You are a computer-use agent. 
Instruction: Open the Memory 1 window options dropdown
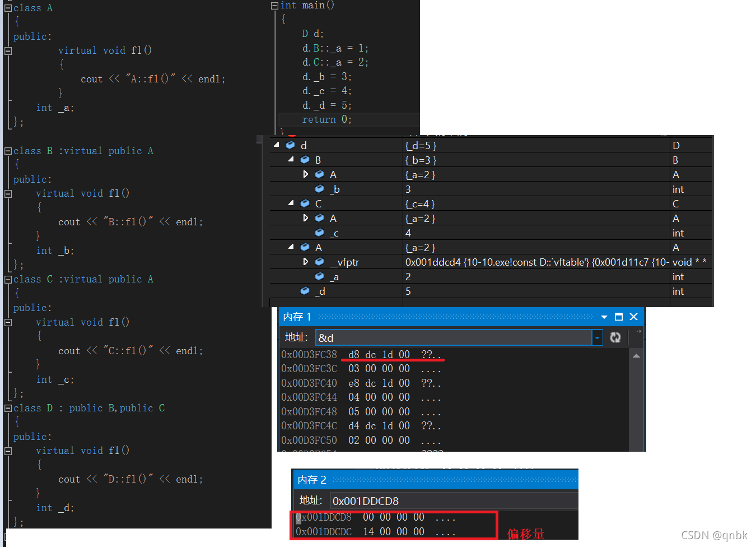(604, 317)
